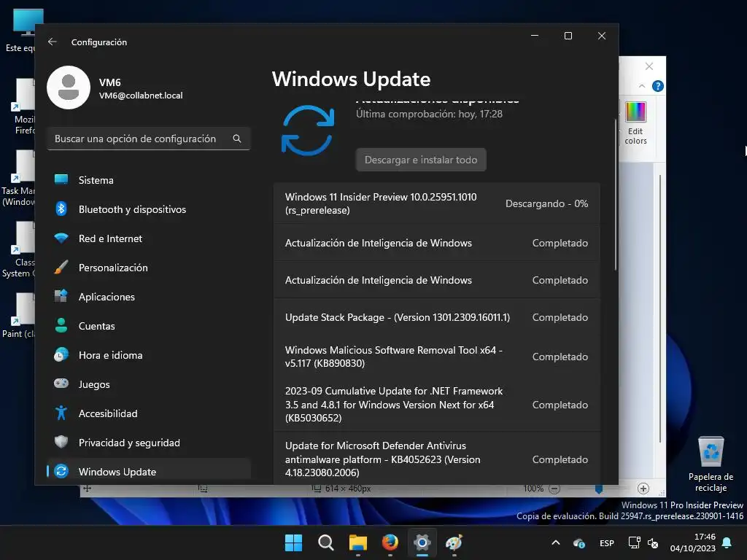This screenshot has height=560, width=747.
Task: Collapse the Paint ribbon with the chevron
Action: [642, 86]
